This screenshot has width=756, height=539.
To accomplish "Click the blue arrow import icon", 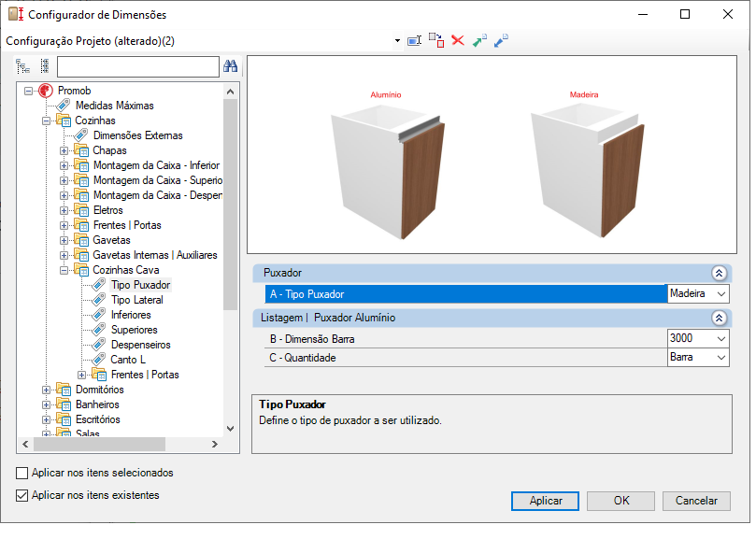I will point(501,40).
